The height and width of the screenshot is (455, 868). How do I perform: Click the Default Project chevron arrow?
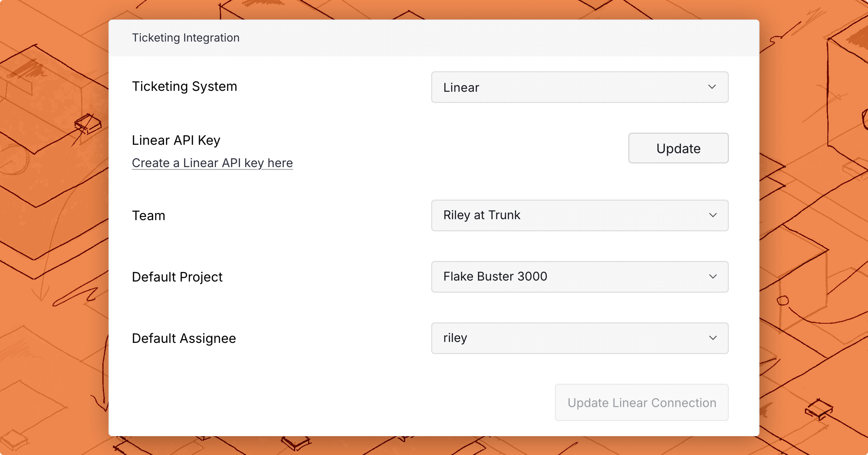[713, 277]
